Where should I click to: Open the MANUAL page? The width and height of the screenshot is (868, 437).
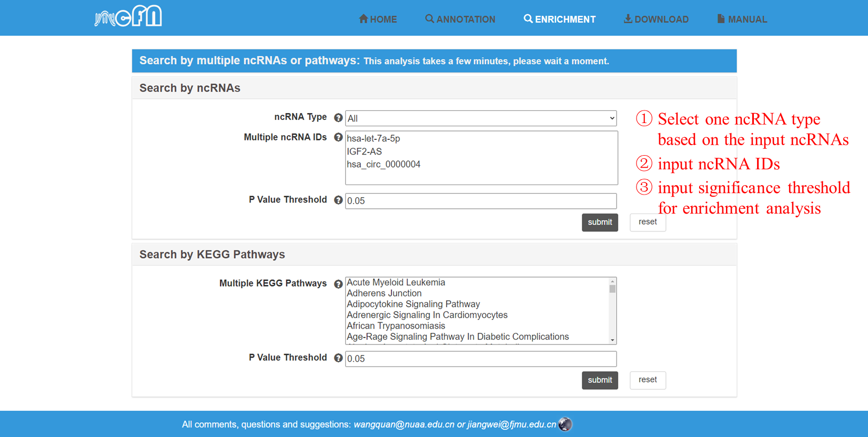[742, 19]
